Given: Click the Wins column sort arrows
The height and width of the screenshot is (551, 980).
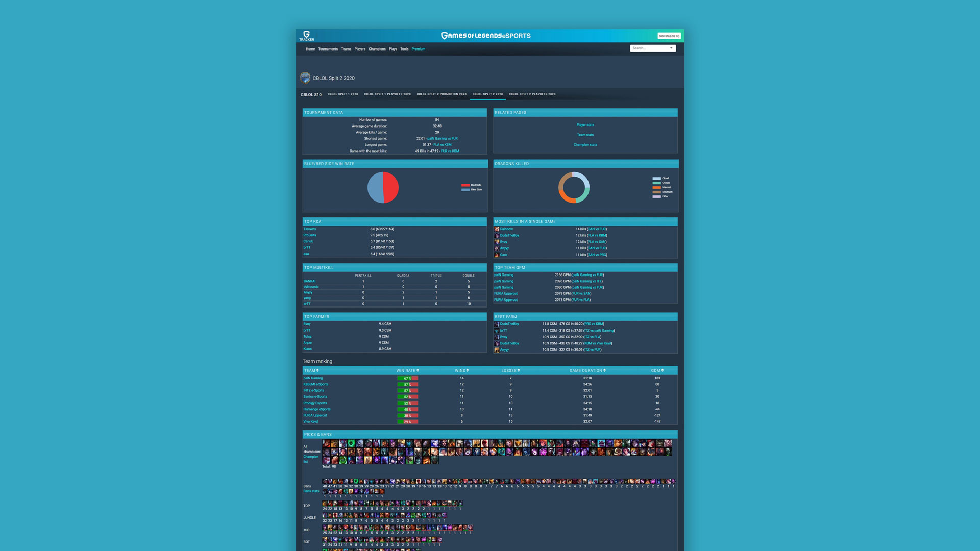Looking at the screenshot, I should click(468, 370).
